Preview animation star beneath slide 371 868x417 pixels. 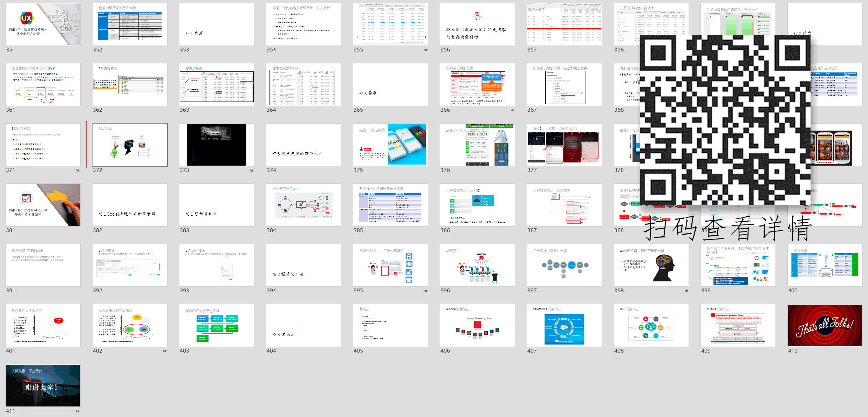[x=78, y=171]
